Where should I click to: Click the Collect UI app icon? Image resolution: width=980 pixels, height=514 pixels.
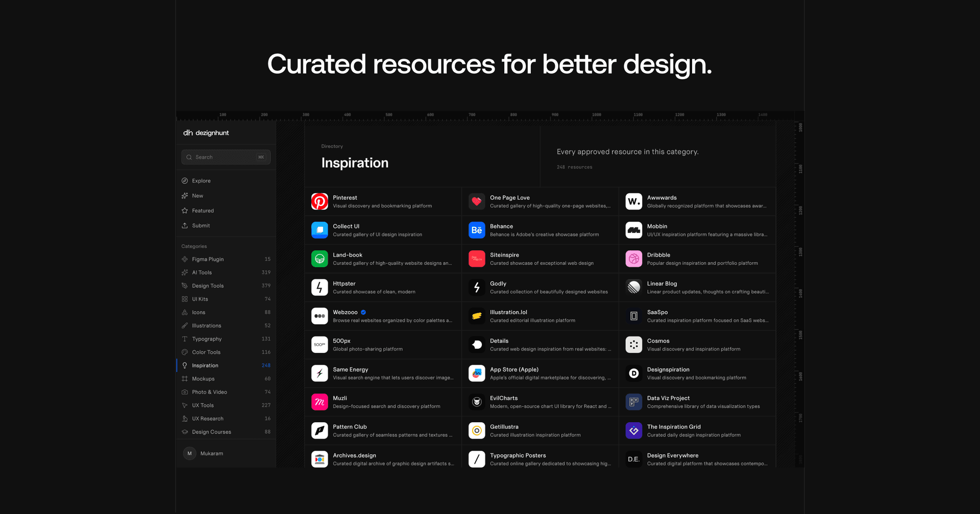(x=320, y=230)
